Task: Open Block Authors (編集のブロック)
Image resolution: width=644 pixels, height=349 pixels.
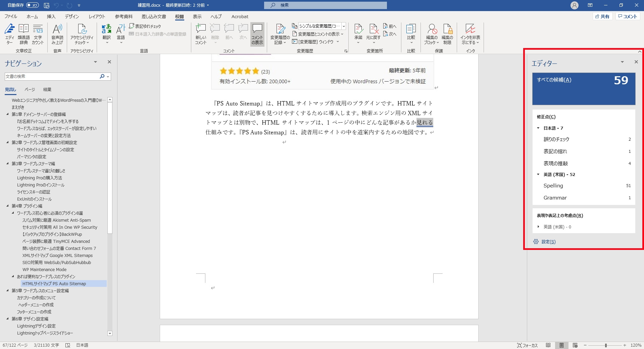Action: tap(432, 34)
